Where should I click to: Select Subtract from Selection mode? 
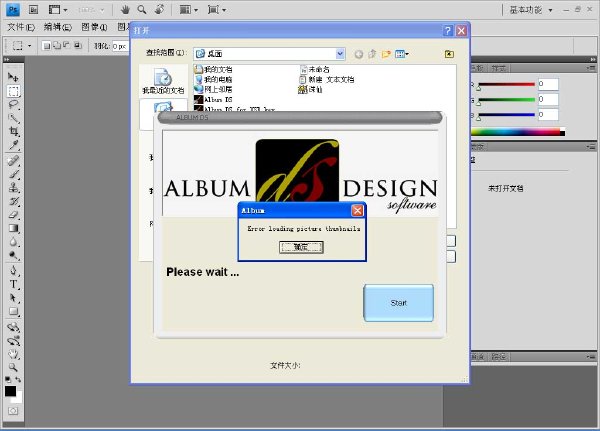pyautogui.click(x=67, y=46)
